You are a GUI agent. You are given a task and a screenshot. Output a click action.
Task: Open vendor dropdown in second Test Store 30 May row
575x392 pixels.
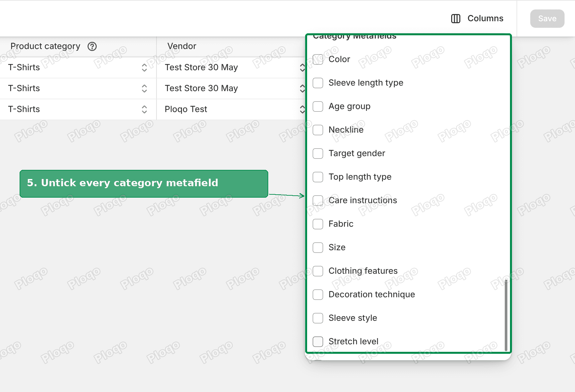(302, 89)
